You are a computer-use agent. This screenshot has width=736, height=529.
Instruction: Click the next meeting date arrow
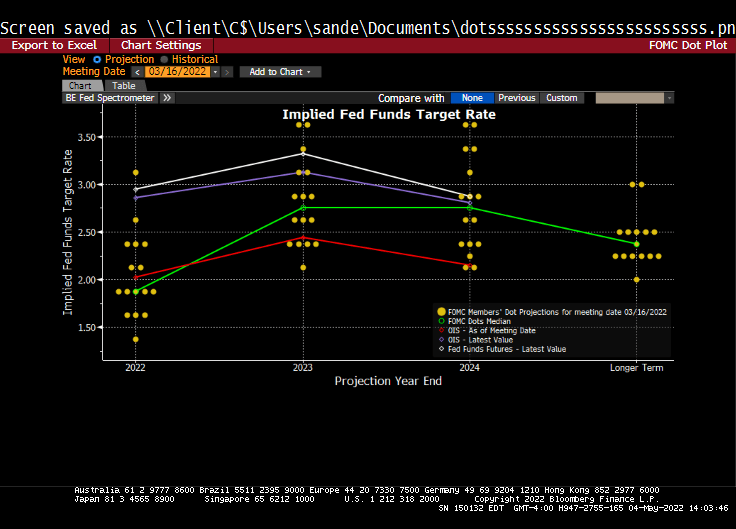[x=228, y=72]
